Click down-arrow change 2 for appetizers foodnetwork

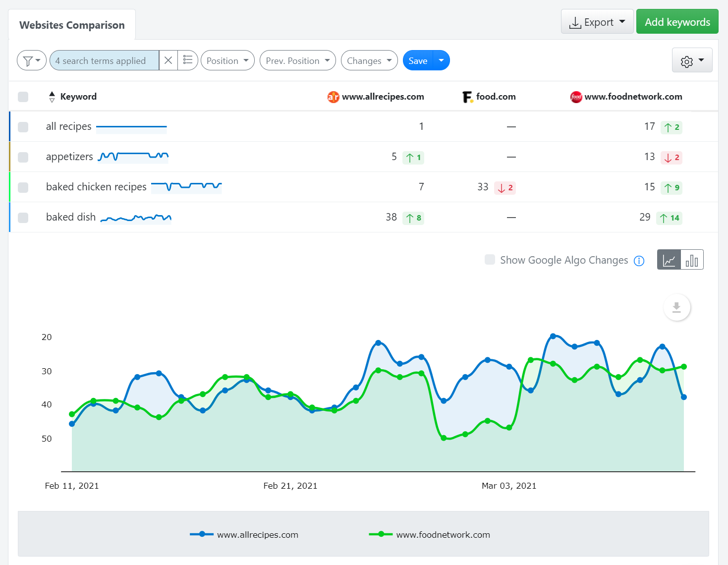pos(672,158)
